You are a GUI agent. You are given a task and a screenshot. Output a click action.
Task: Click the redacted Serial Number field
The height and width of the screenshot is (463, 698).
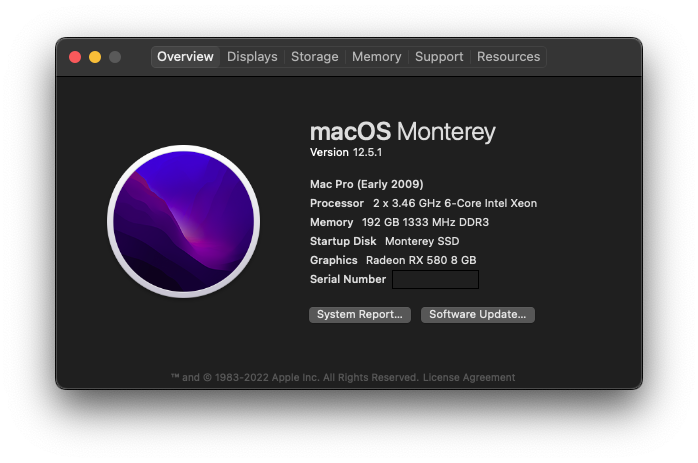click(435, 280)
